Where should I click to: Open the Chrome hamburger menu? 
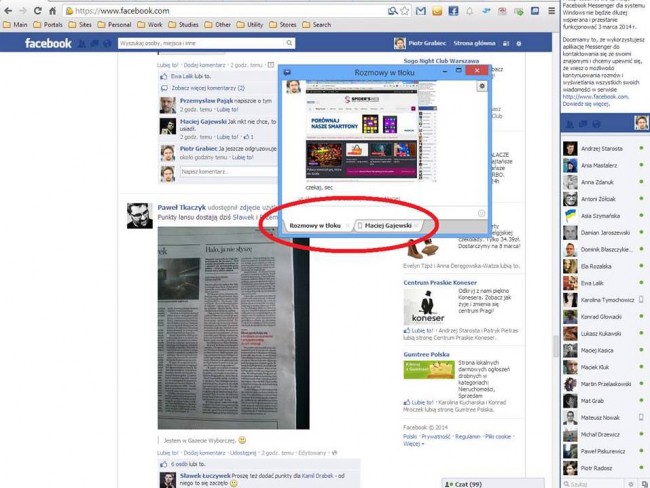pos(551,11)
